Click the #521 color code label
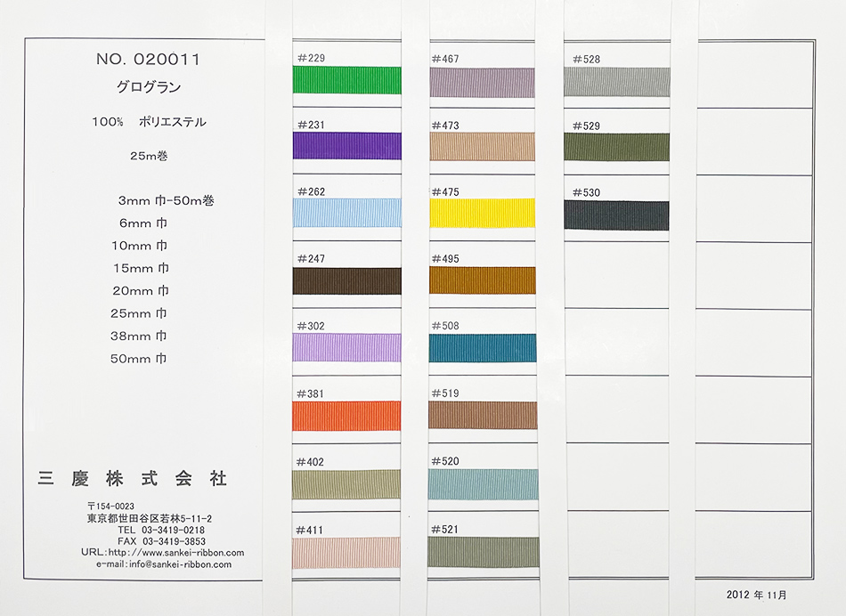 tap(445, 530)
